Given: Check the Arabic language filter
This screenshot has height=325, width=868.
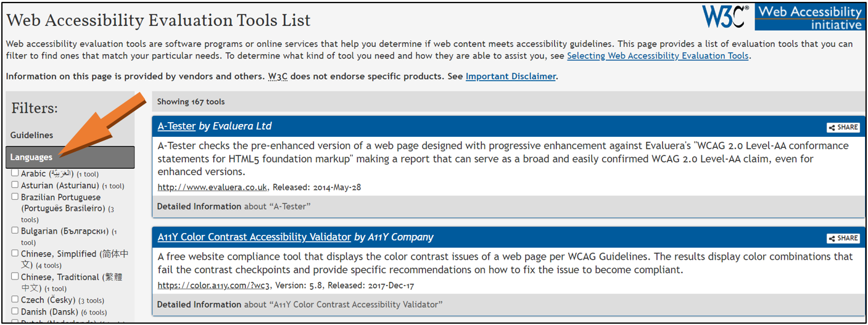Looking at the screenshot, I should [15, 173].
